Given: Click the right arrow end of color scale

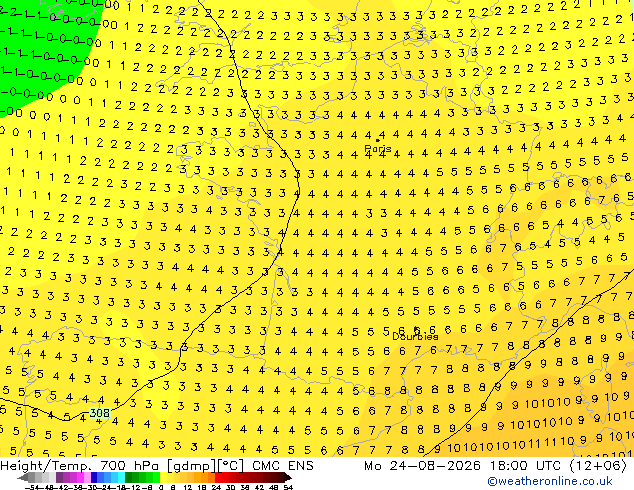Looking at the screenshot, I should pyautogui.click(x=288, y=478).
